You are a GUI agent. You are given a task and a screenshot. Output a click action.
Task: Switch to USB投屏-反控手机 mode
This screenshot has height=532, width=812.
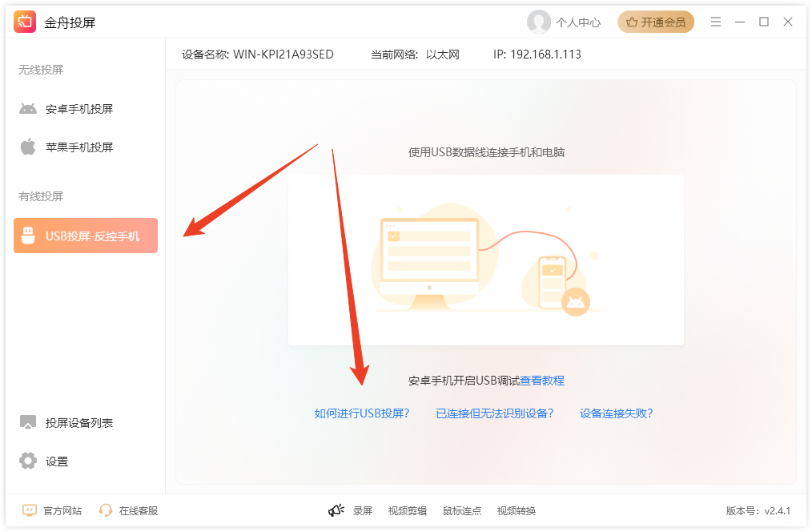85,235
